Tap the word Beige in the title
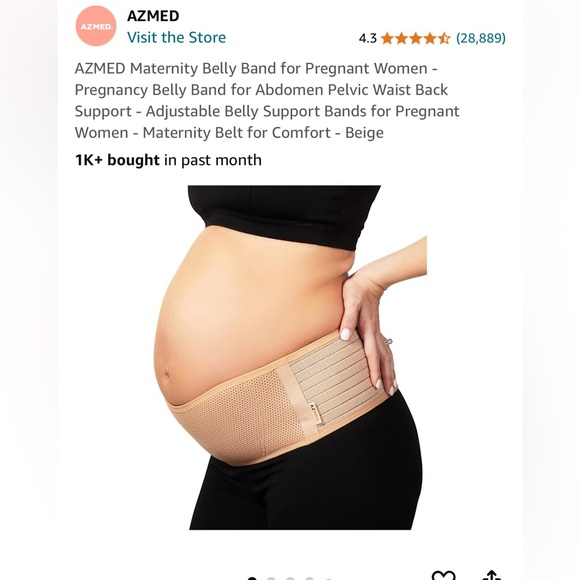580x580 pixels. tap(364, 133)
